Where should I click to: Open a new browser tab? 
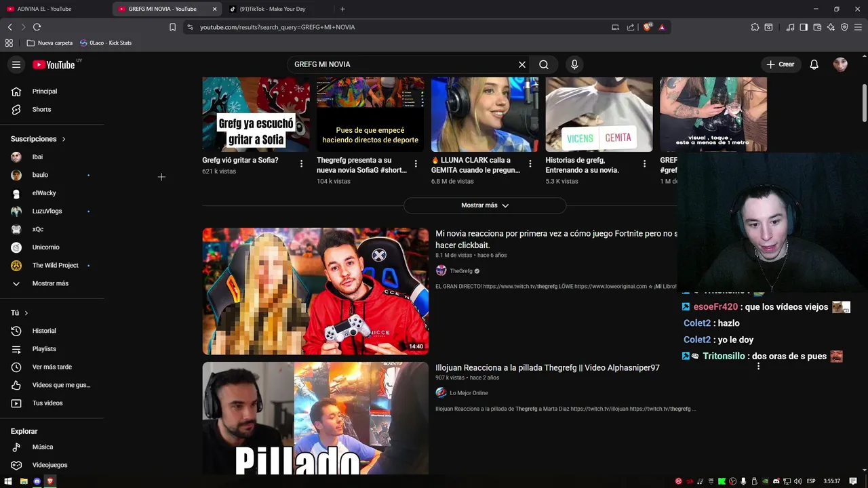click(342, 9)
